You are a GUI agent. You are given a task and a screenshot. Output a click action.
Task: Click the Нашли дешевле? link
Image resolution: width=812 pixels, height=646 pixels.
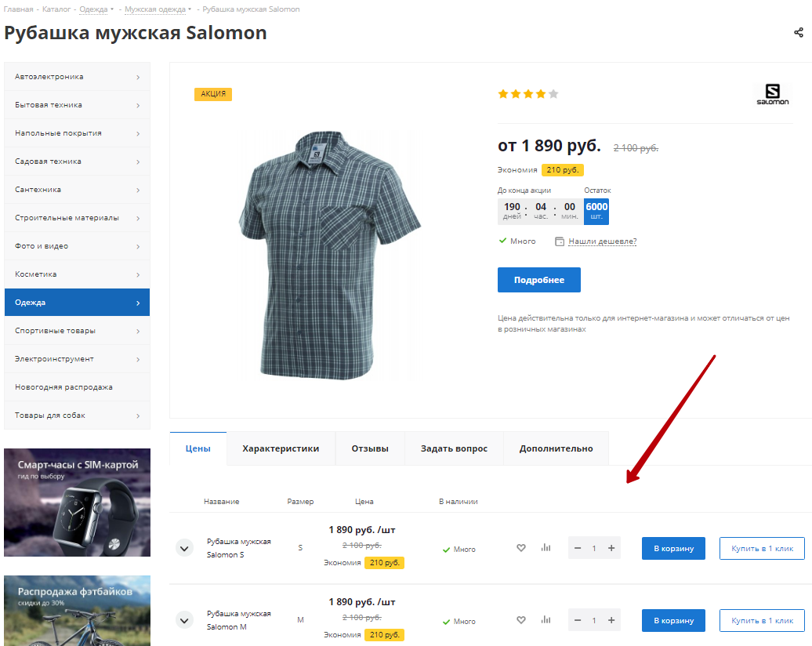tap(602, 241)
